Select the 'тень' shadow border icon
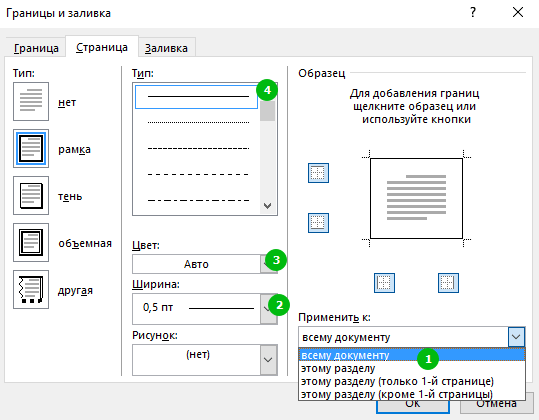Image resolution: width=539 pixels, height=420 pixels. [x=31, y=196]
